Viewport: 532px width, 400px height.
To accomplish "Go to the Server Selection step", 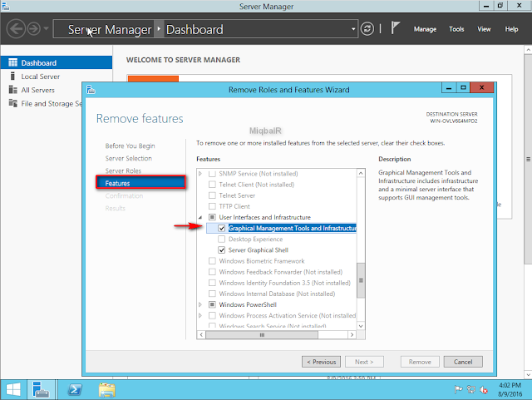I will [129, 158].
